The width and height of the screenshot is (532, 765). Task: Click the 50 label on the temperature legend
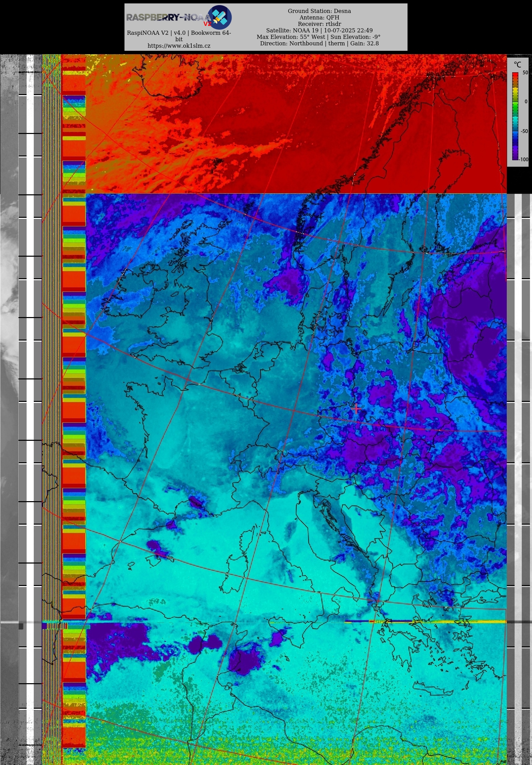[x=525, y=73]
